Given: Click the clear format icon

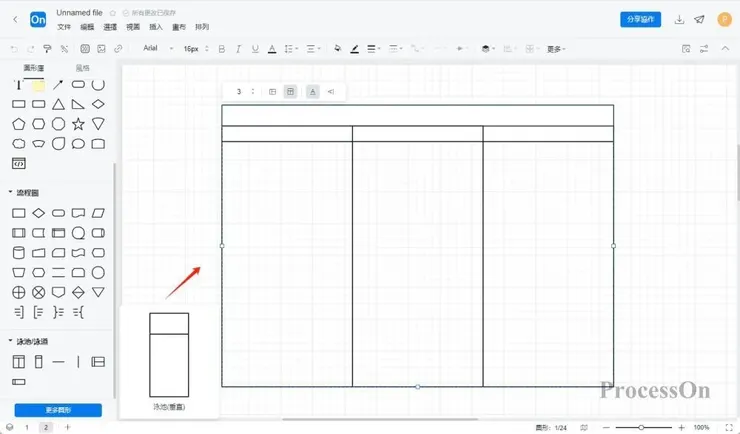Looking at the screenshot, I should tap(64, 49).
